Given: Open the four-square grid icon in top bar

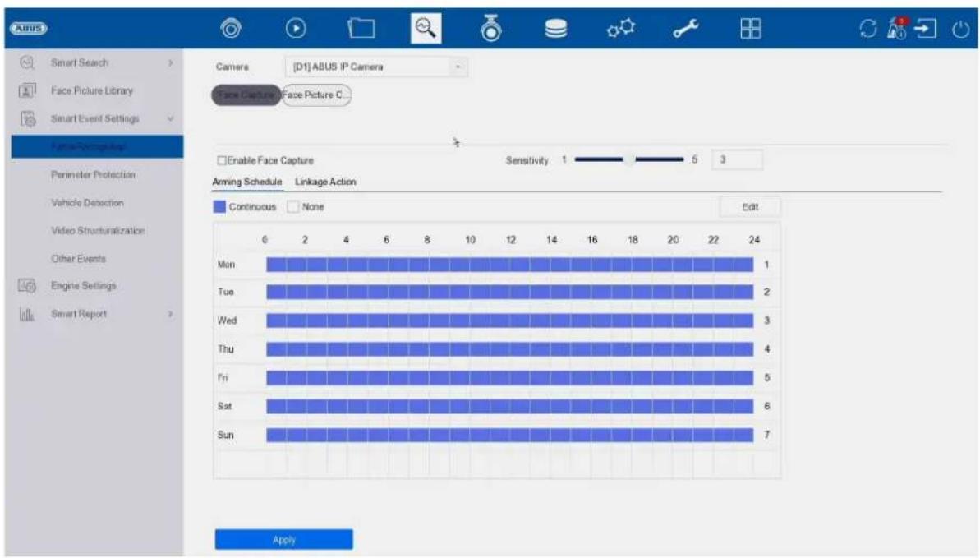Looking at the screenshot, I should [751, 28].
